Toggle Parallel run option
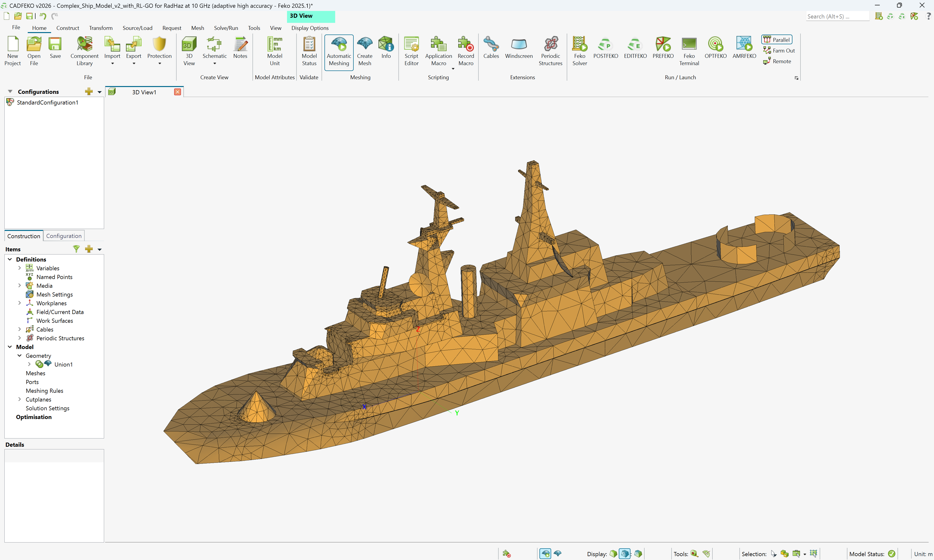This screenshot has height=560, width=934. click(777, 40)
